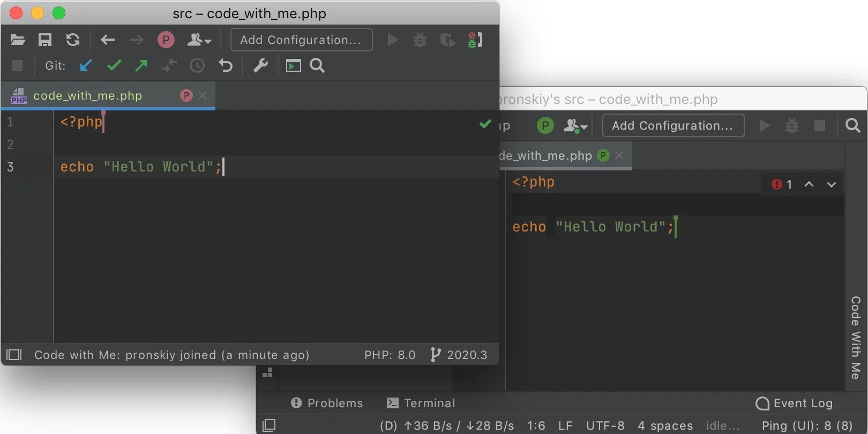Click the red P participant avatar in host toolbar
This screenshot has width=868, height=434.
click(x=166, y=40)
